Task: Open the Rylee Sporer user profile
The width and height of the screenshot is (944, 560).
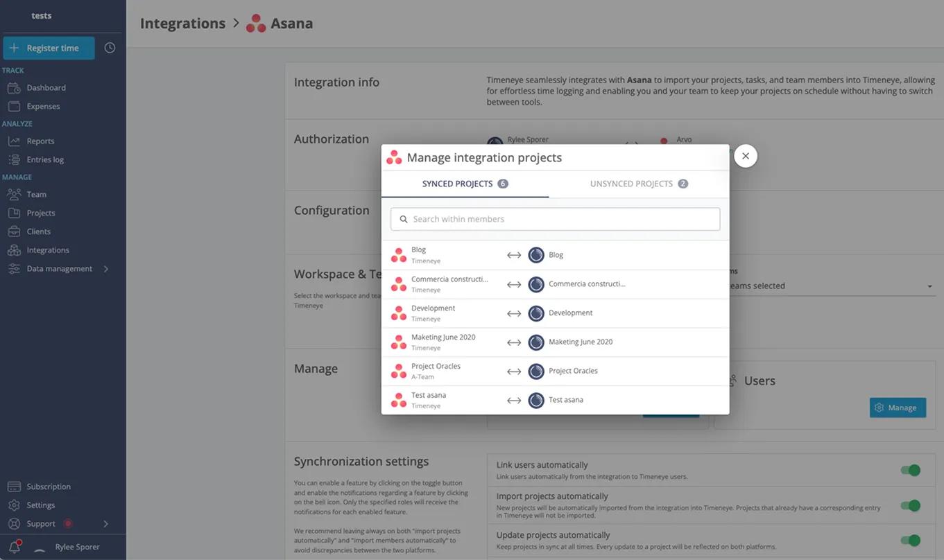Action: pyautogui.click(x=77, y=547)
